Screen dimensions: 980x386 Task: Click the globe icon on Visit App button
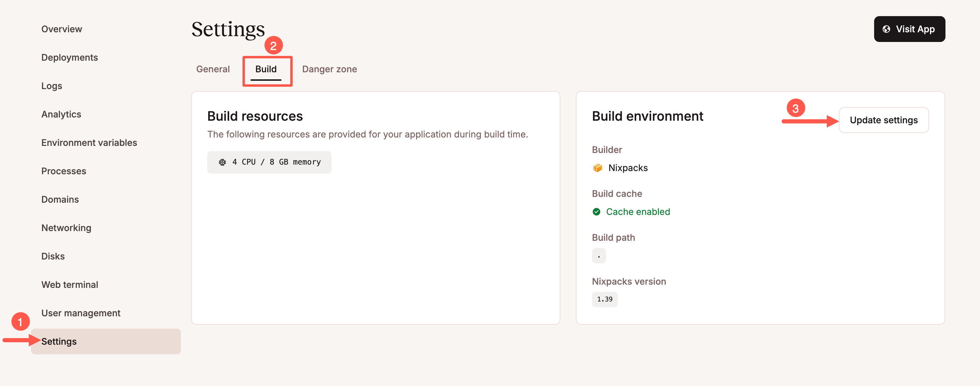coord(886,29)
